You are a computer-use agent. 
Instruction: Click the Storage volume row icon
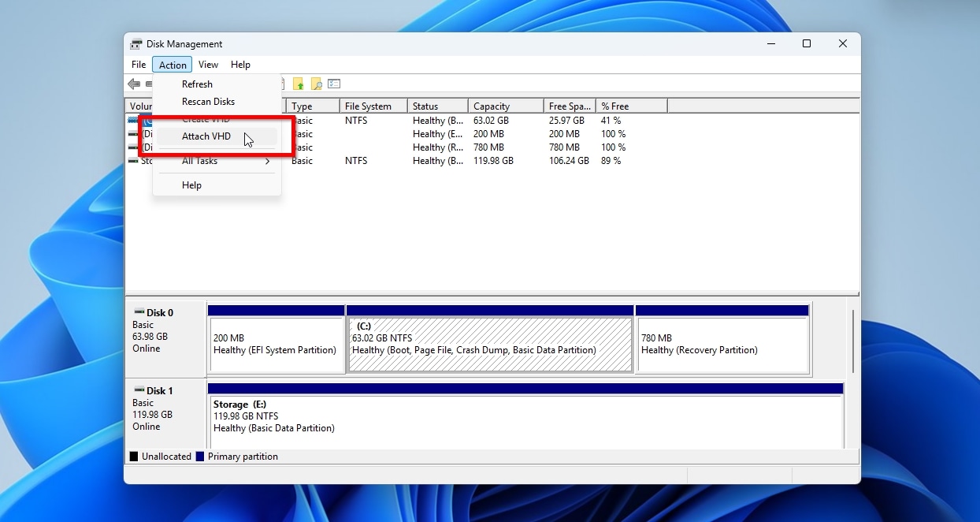(133, 161)
